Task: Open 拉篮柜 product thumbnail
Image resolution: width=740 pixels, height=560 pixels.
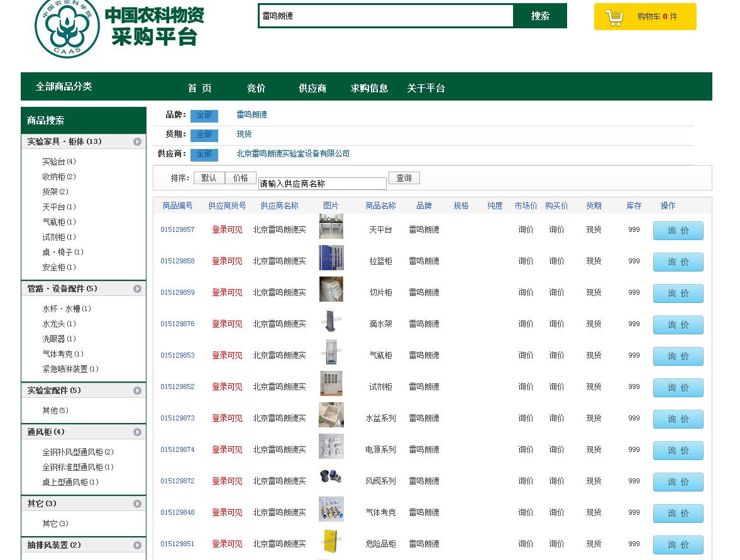Action: click(x=331, y=258)
